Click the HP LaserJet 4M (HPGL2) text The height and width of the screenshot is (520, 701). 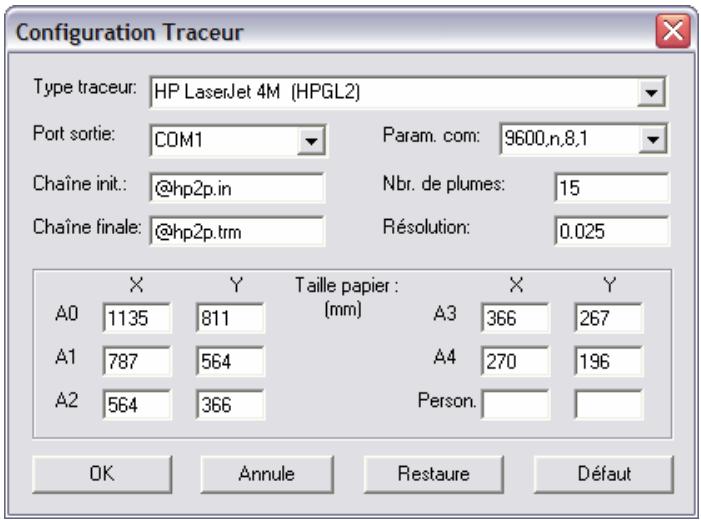(257, 92)
